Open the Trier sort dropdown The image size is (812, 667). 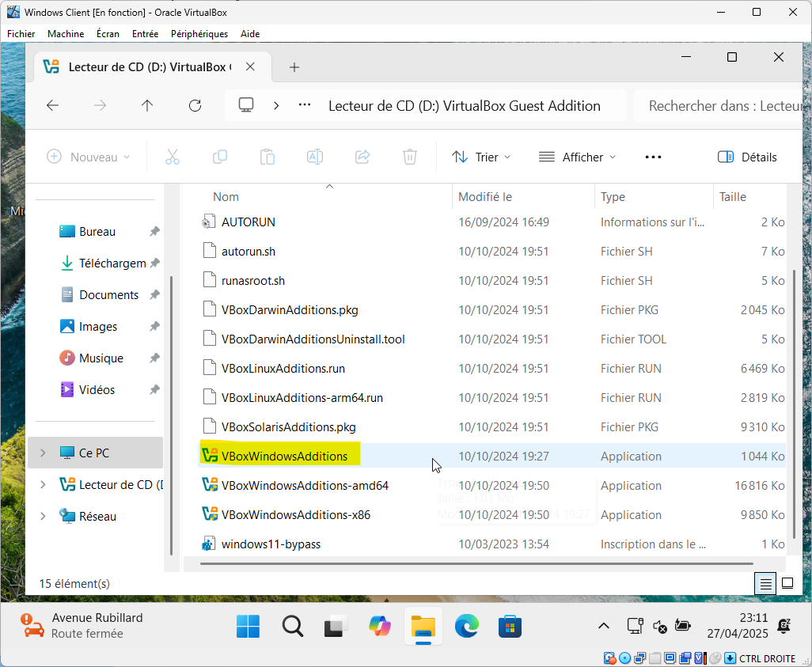481,157
